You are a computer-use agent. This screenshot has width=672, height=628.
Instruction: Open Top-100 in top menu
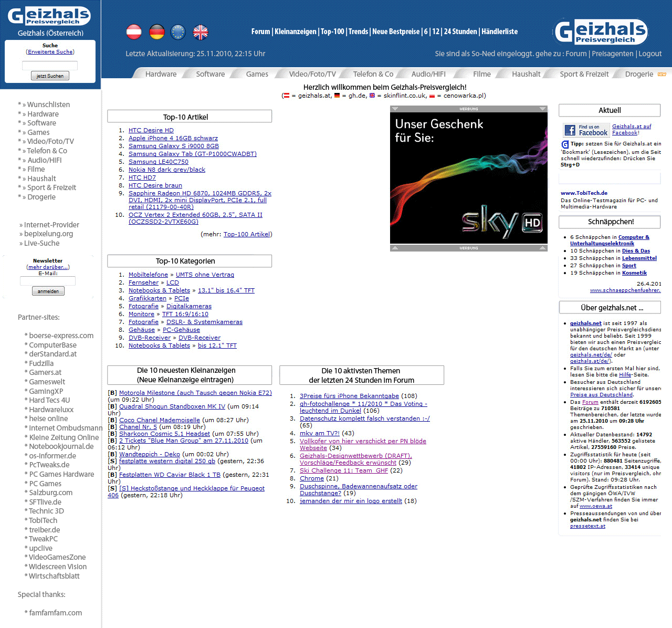332,32
